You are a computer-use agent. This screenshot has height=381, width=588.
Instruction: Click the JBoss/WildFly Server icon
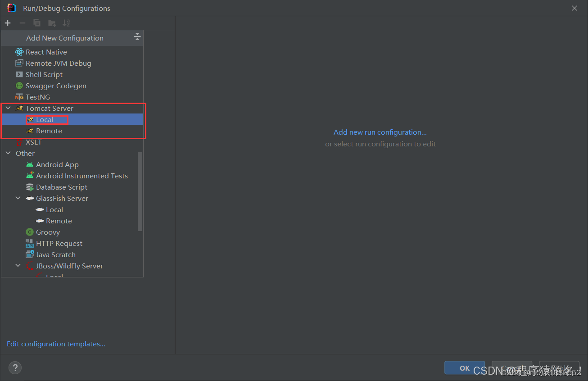pyautogui.click(x=30, y=266)
